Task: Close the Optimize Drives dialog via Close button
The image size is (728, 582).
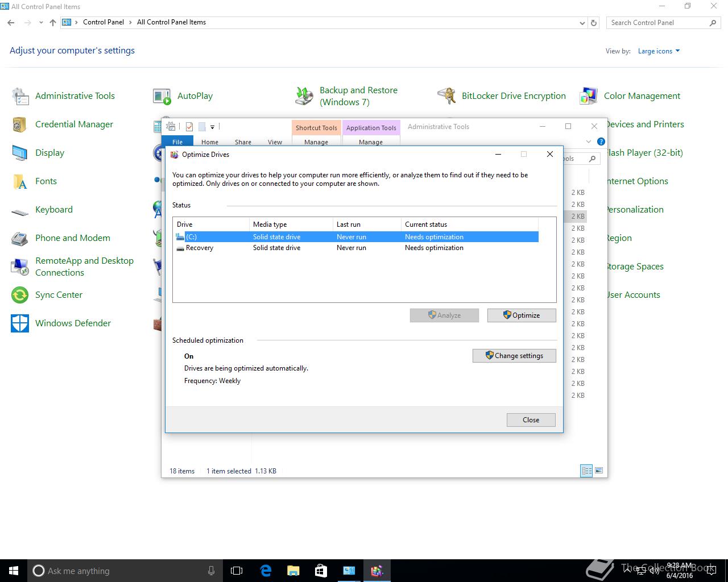Action: (x=531, y=420)
